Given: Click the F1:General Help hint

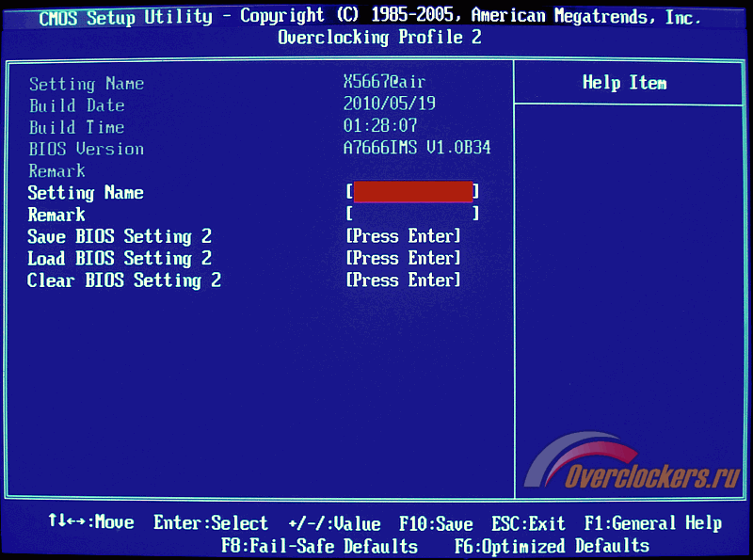Looking at the screenshot, I should point(653,522).
